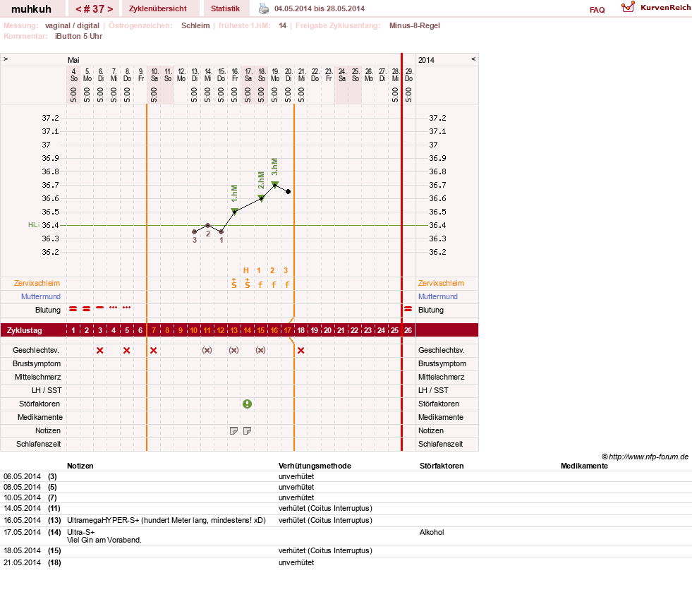Open the Statistik tab
Viewport: 692px width, 616px height.
[225, 8]
